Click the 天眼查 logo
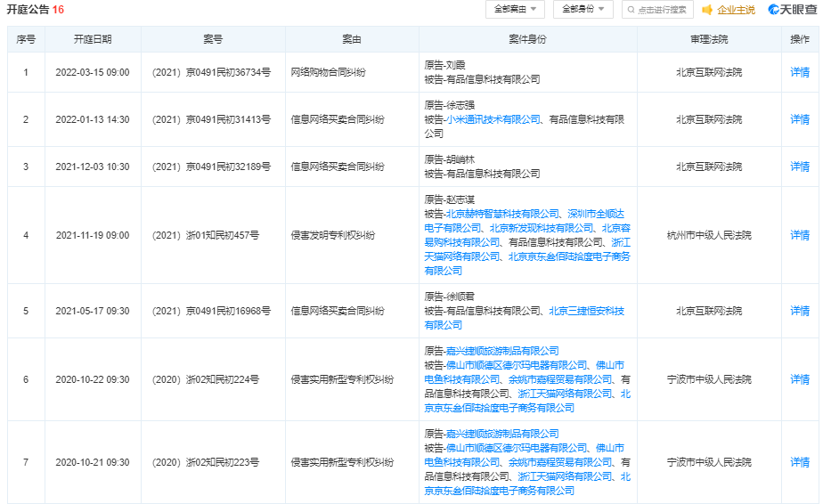Image resolution: width=823 pixels, height=504 pixels. pyautogui.click(x=792, y=10)
